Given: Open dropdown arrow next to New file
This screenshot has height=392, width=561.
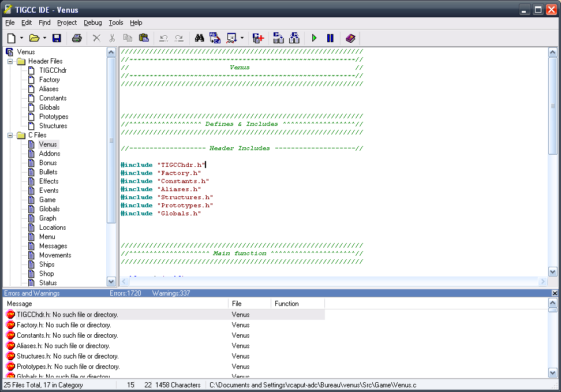Looking at the screenshot, I should pyautogui.click(x=21, y=38).
